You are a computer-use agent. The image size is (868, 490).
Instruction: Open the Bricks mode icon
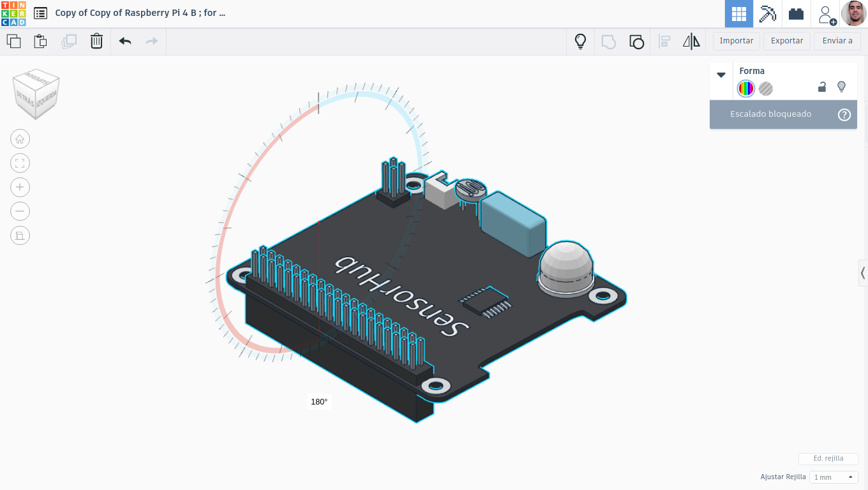coord(796,13)
